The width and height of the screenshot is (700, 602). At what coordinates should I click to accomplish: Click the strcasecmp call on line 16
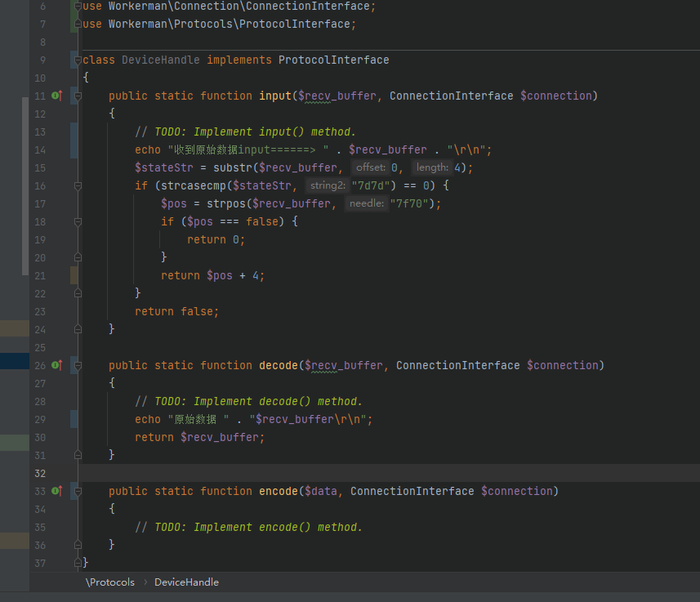tap(194, 185)
